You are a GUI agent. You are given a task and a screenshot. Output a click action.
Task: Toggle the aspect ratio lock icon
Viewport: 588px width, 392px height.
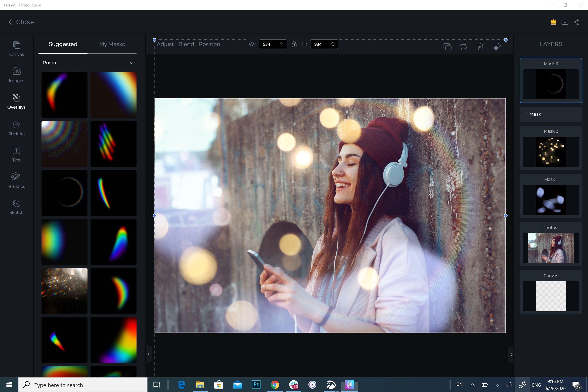[294, 44]
